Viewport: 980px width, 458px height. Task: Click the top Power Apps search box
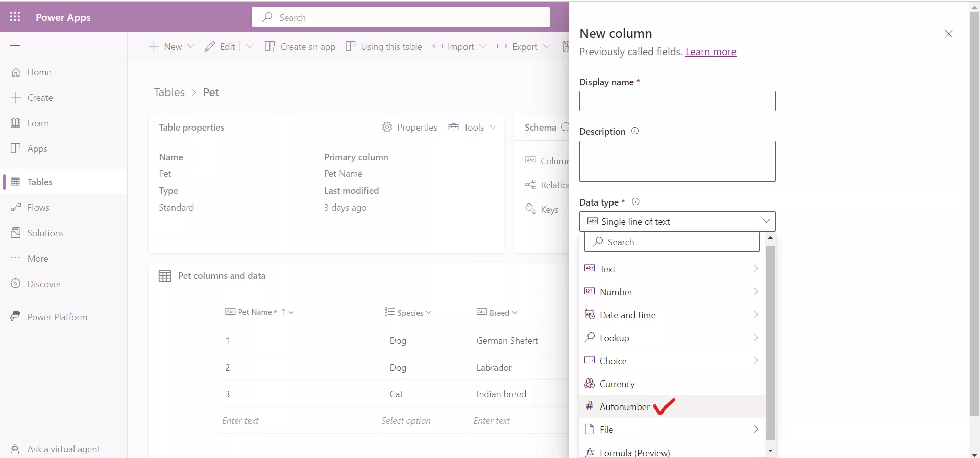point(401,17)
